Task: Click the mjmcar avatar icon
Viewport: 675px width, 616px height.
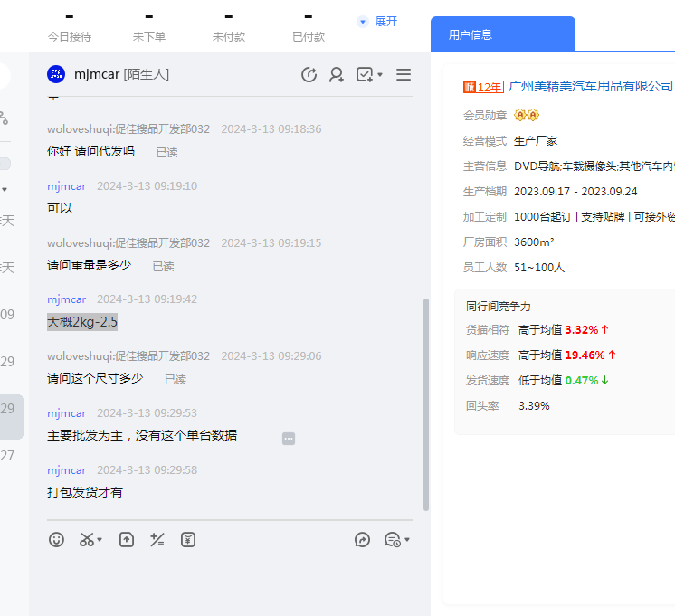Action: [x=56, y=74]
